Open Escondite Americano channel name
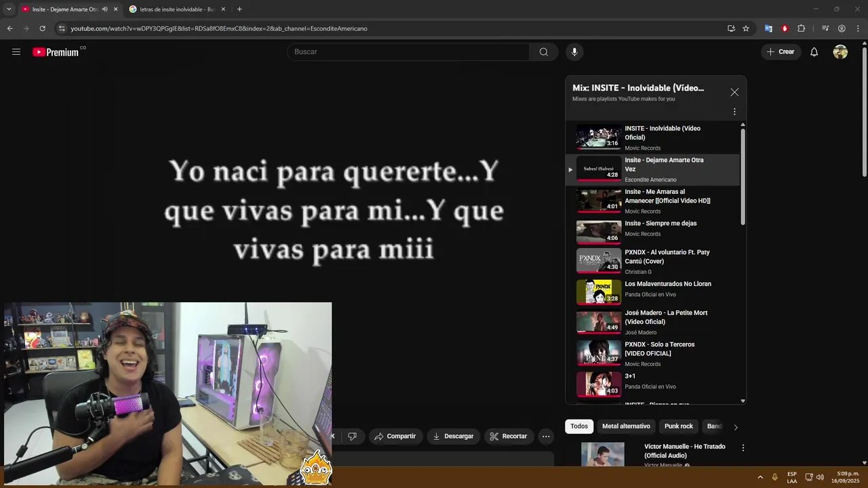The width and height of the screenshot is (868, 488). tap(650, 180)
